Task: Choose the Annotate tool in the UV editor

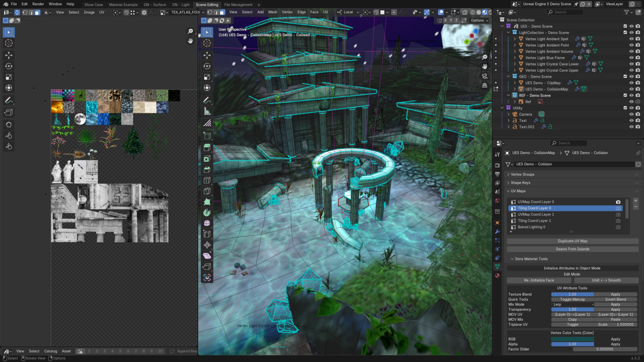Action: coord(9,101)
